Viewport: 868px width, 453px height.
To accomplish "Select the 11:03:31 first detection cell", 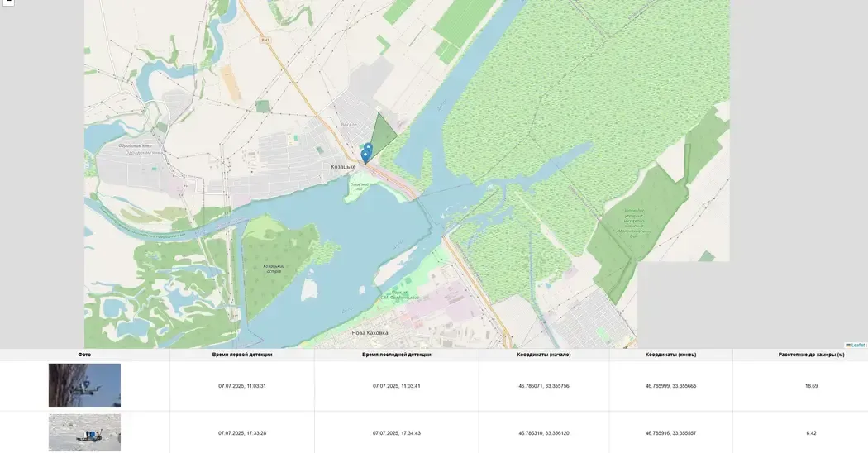I will tap(242, 386).
